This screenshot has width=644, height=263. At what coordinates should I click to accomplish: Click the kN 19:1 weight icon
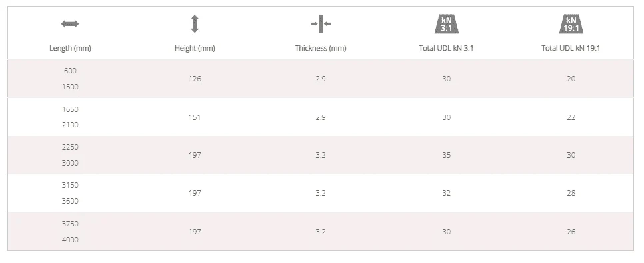pyautogui.click(x=571, y=24)
